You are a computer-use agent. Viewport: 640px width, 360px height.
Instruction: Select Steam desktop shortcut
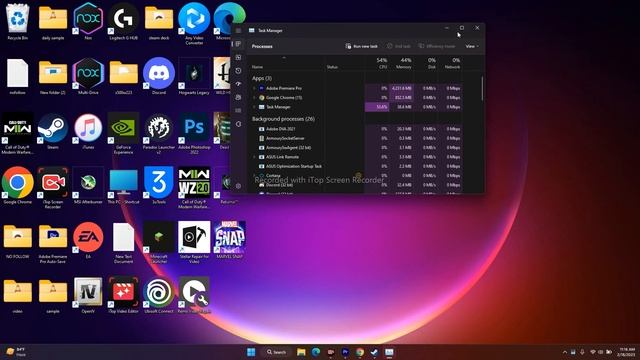(53, 131)
